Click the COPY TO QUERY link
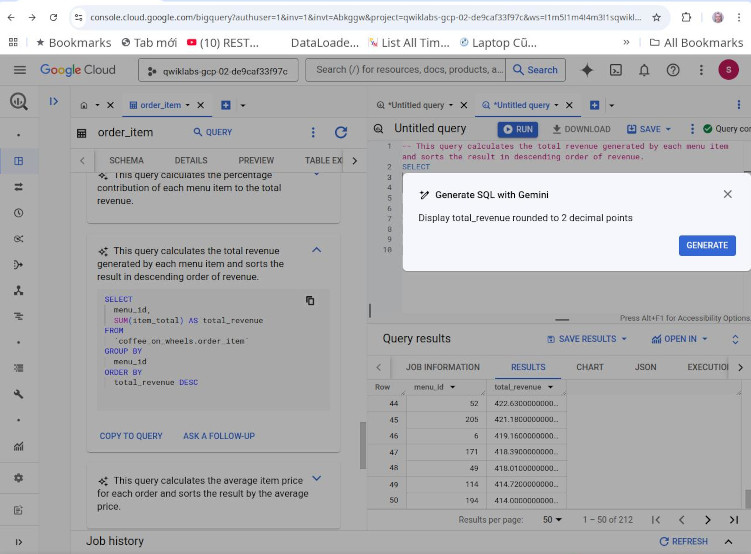751x554 pixels. pyautogui.click(x=131, y=436)
